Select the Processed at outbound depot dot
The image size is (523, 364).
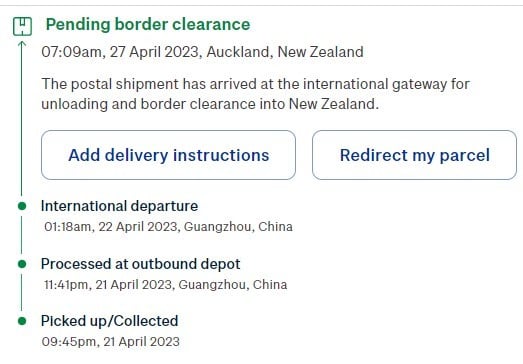pos(22,264)
